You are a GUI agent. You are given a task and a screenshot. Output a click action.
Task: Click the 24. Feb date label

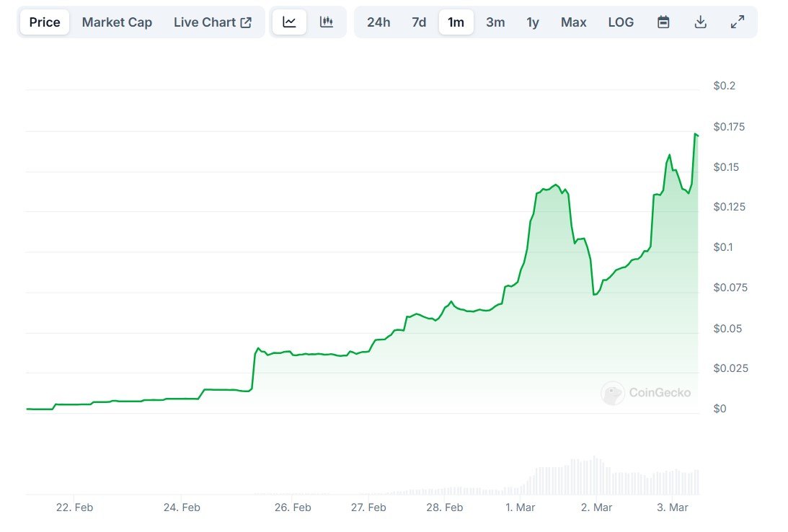coord(182,507)
